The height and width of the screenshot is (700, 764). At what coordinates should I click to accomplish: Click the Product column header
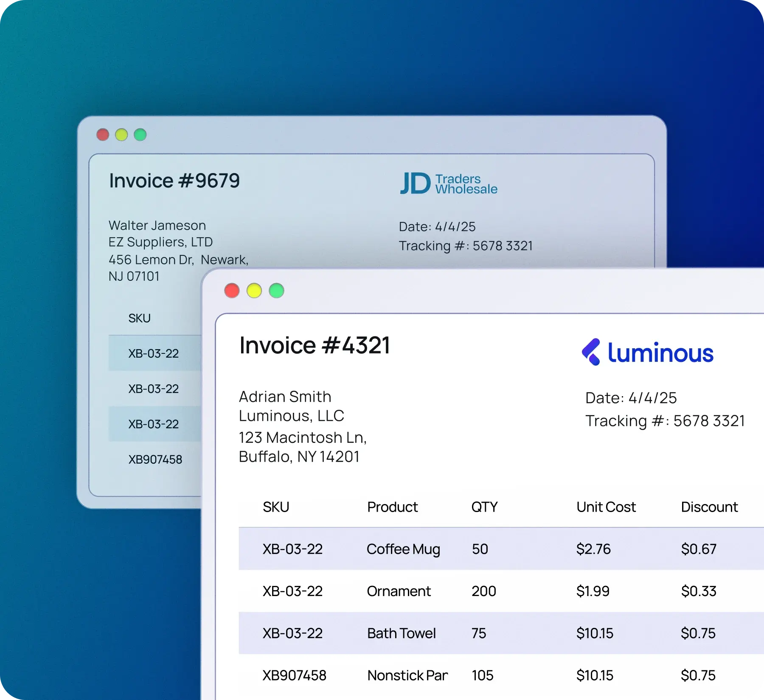click(393, 507)
